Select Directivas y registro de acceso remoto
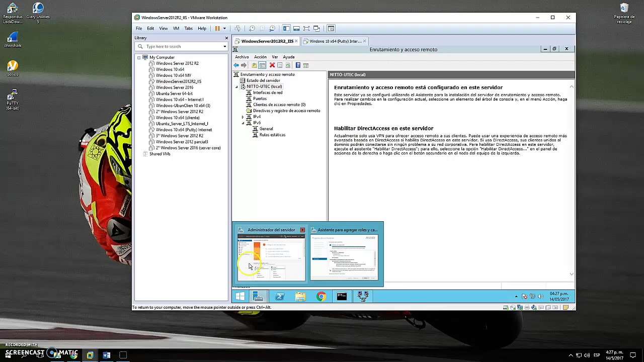 286,111
